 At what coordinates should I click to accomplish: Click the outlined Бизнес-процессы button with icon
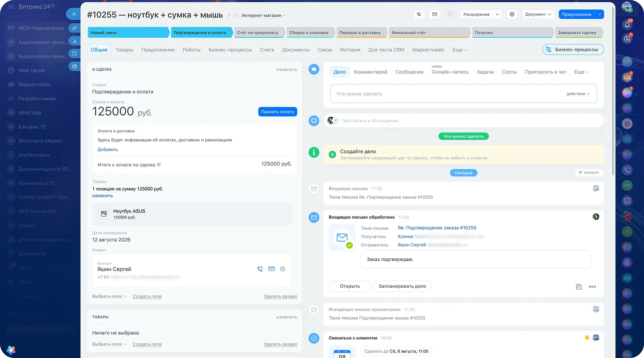(x=573, y=50)
